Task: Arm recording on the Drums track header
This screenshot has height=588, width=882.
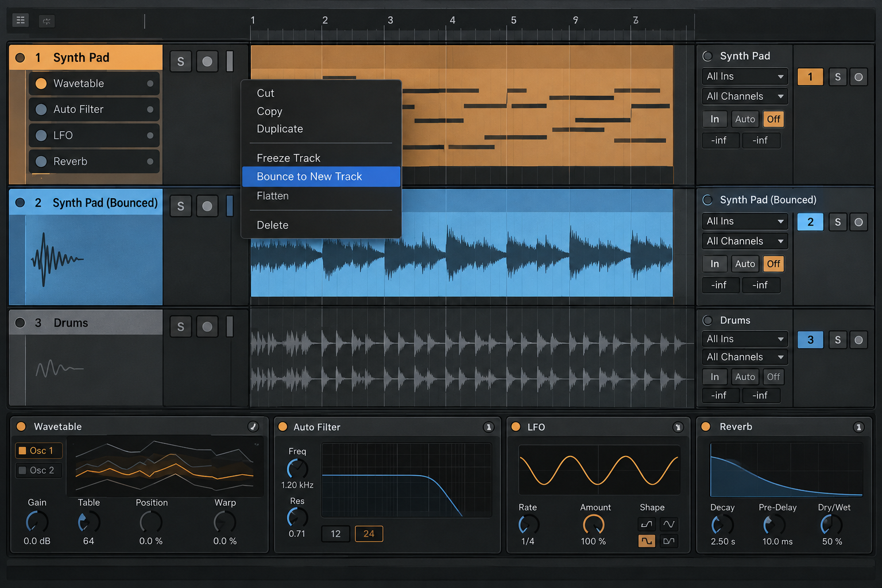Action: pyautogui.click(x=207, y=327)
